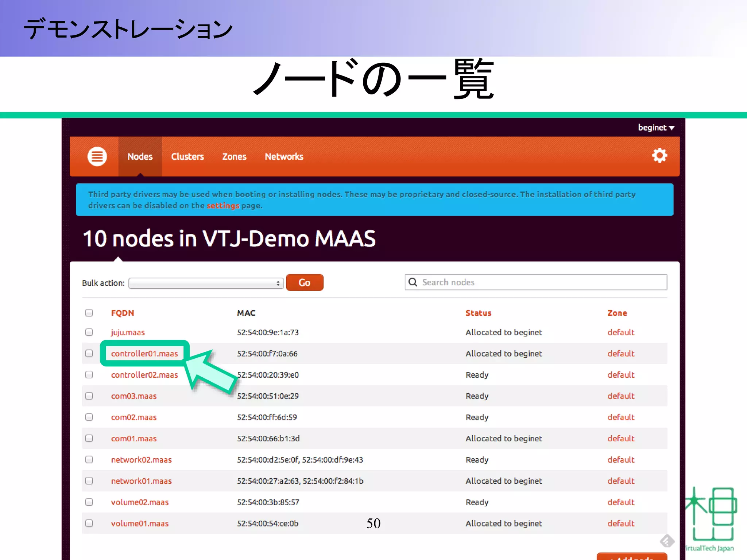Click the VirtualTech Japan logo

click(x=711, y=518)
